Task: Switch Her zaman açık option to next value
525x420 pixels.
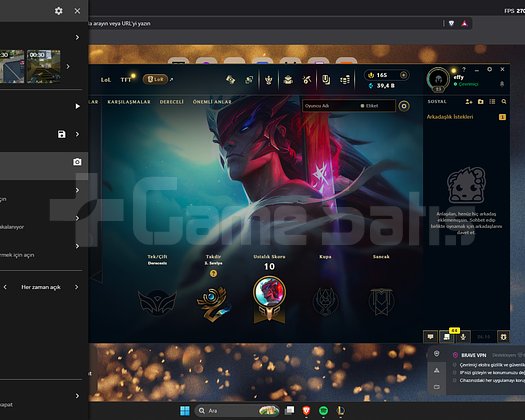Action: click(77, 287)
